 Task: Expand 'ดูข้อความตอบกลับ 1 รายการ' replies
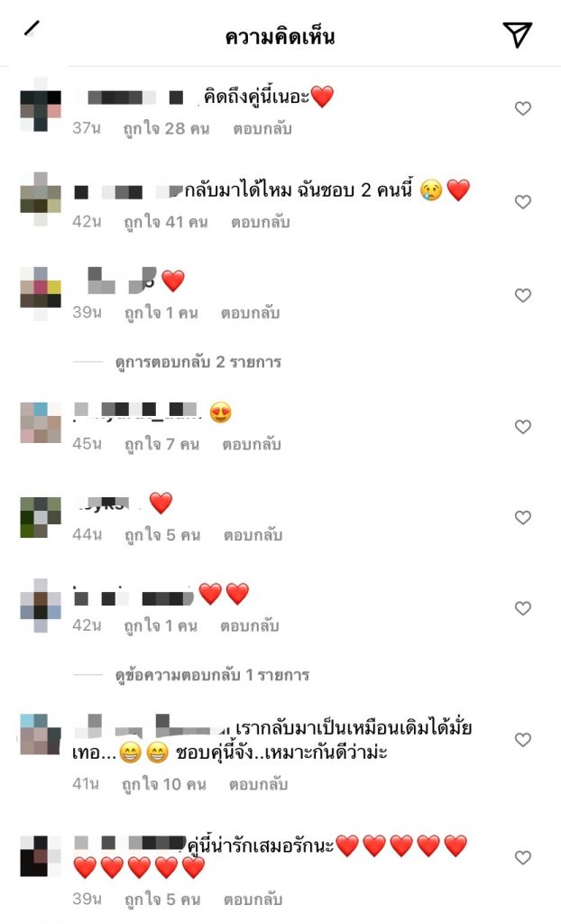tap(212, 675)
